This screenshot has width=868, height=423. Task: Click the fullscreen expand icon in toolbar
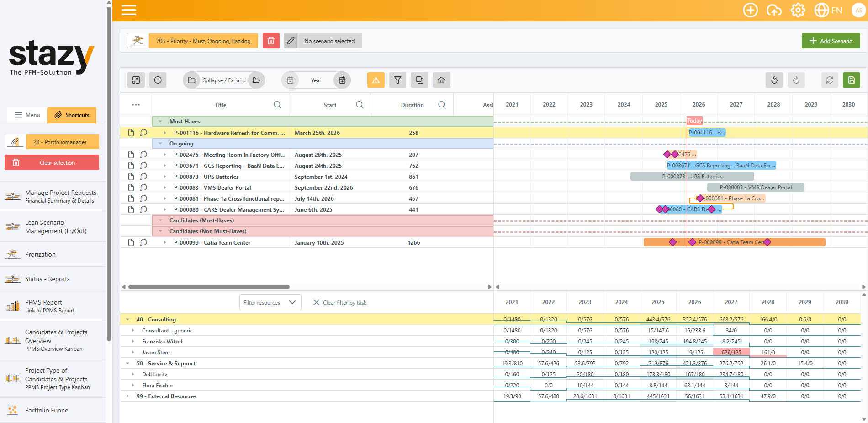pyautogui.click(x=136, y=80)
